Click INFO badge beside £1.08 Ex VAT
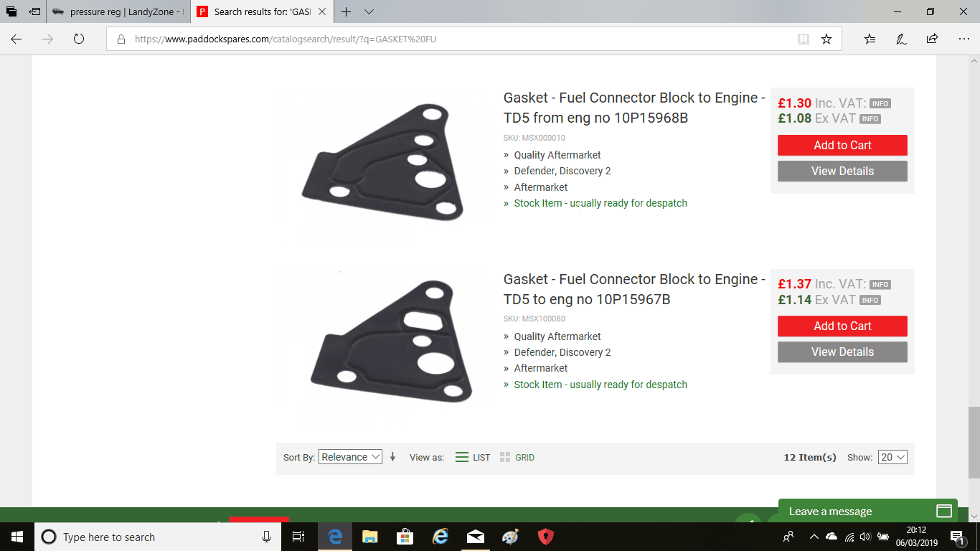Viewport: 980px width, 551px height. coord(870,119)
